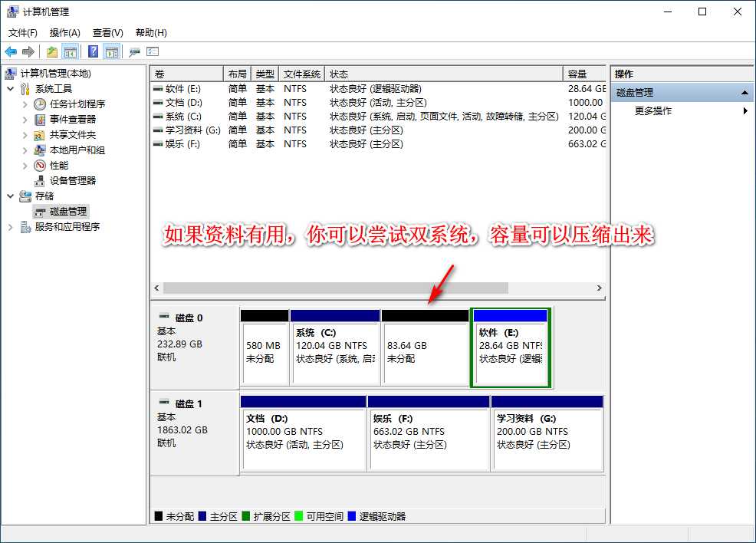
Task: Click the Computer Management app title icon
Action: (x=12, y=12)
